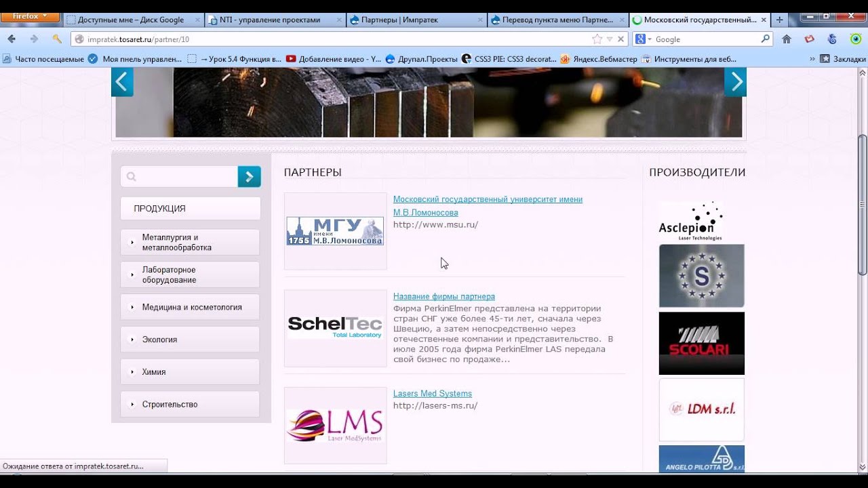Click the page vertical scrollbar thumb

pyautogui.click(x=863, y=205)
